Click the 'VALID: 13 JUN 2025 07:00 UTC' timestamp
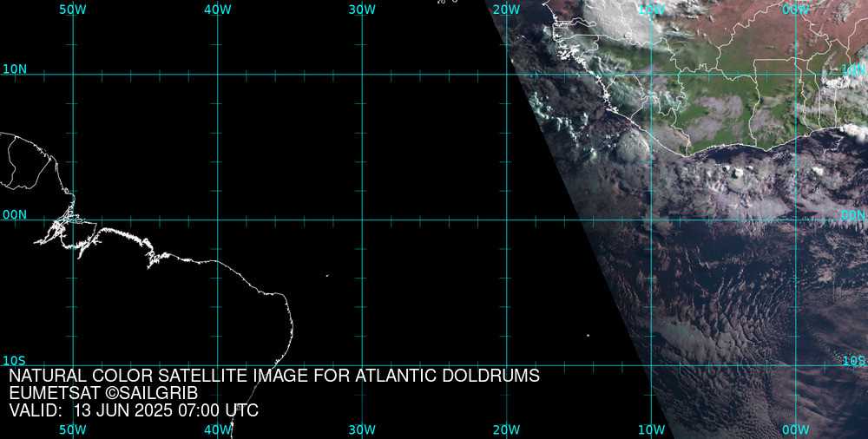The image size is (868, 439). [x=134, y=410]
